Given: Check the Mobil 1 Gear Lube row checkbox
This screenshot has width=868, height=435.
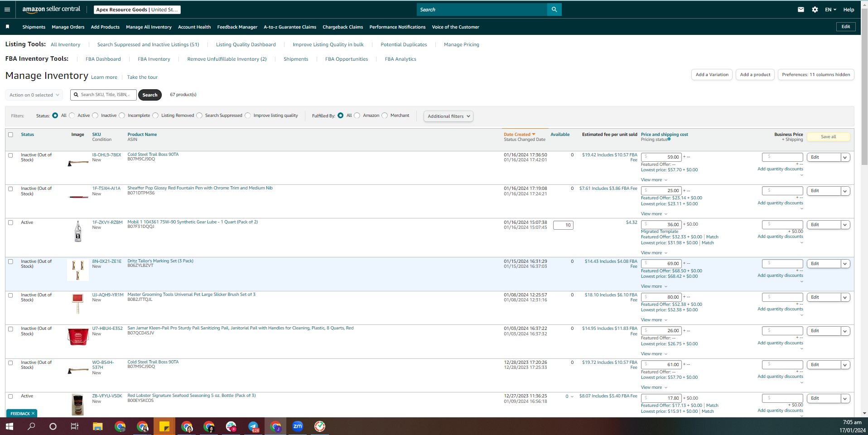Looking at the screenshot, I should 10,222.
